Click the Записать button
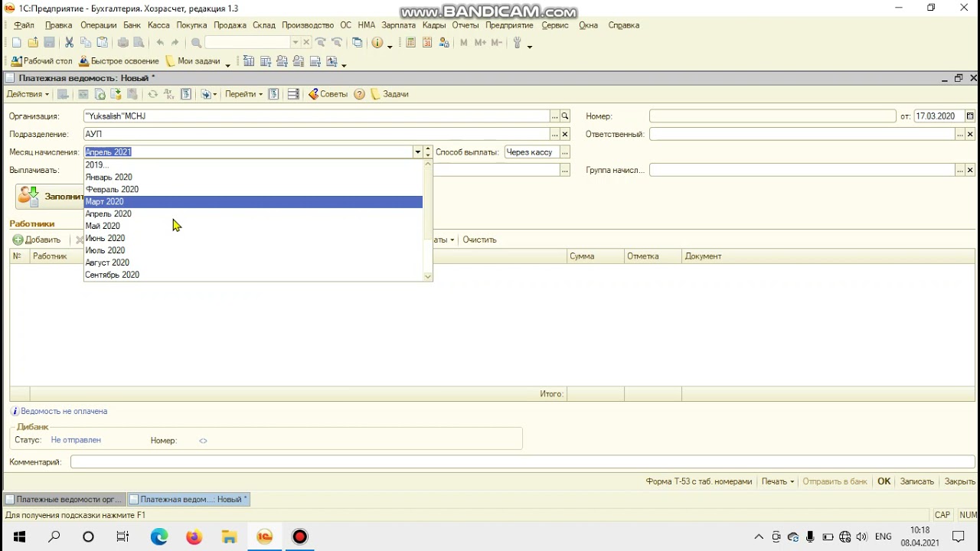Screen dimensions: 980x551 tap(917, 481)
